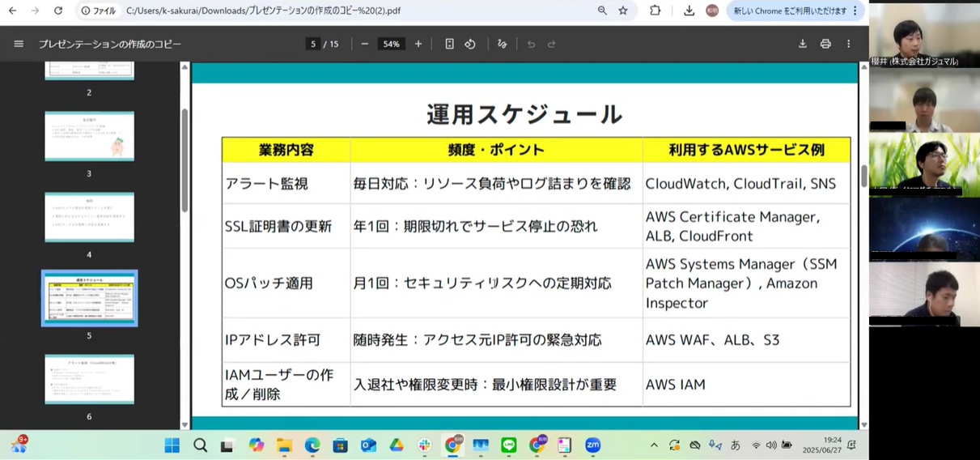Click the OSパッチ適用 cell
Image resolution: width=980 pixels, height=460 pixels.
point(286,283)
